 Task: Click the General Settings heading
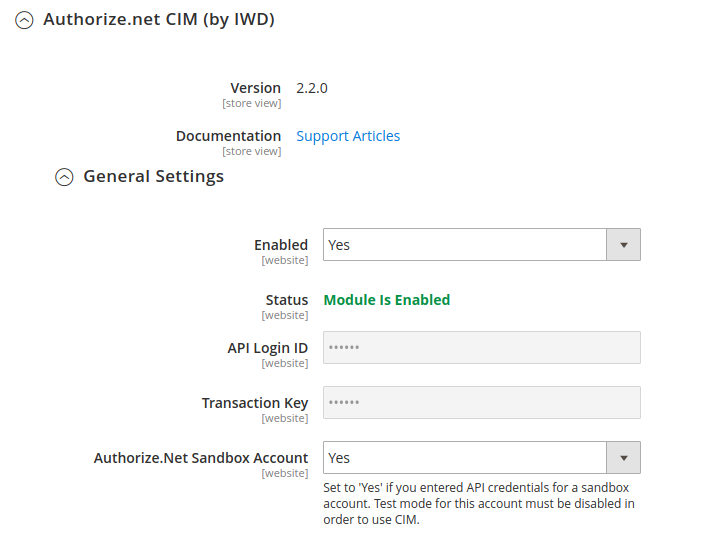pos(153,176)
